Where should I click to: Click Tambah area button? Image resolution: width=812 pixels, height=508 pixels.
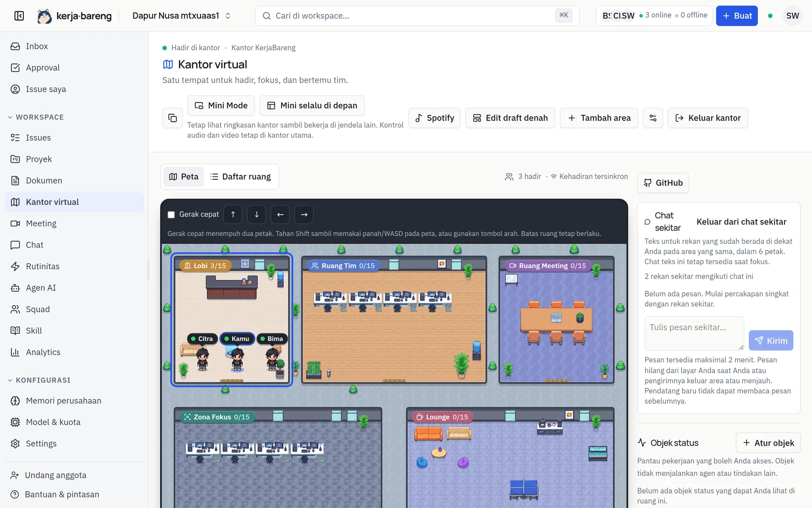pos(599,118)
